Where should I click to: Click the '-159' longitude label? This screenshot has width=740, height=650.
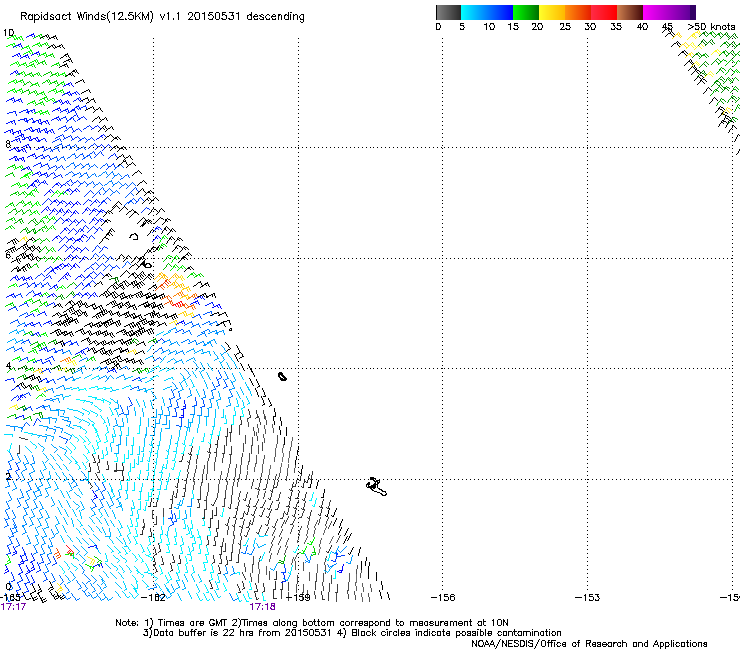pyautogui.click(x=298, y=598)
